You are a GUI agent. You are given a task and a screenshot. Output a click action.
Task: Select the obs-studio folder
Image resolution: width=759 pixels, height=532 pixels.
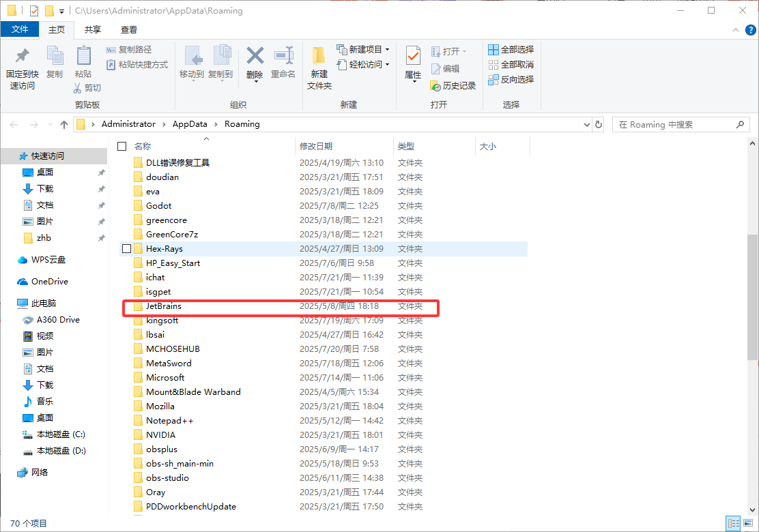(324, 478)
